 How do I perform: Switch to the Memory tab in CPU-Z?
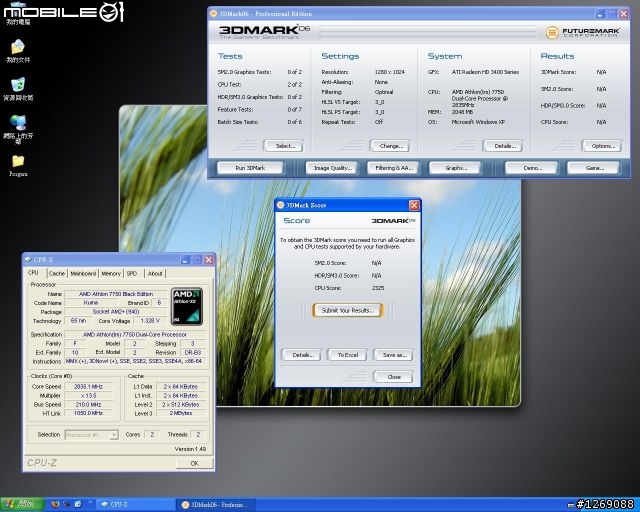point(111,273)
